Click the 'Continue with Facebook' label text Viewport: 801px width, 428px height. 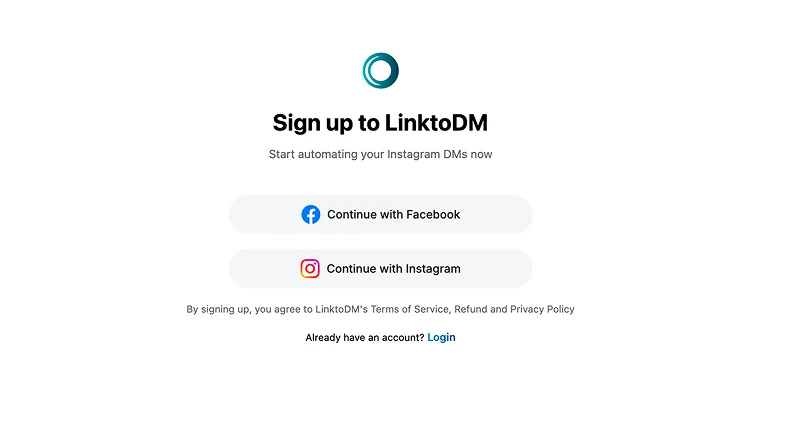pyautogui.click(x=393, y=215)
